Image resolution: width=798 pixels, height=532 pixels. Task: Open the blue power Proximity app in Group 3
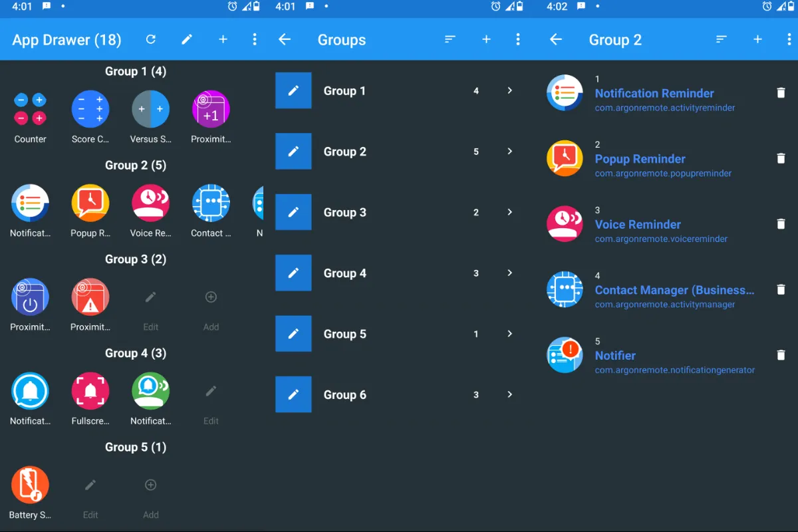(30, 297)
